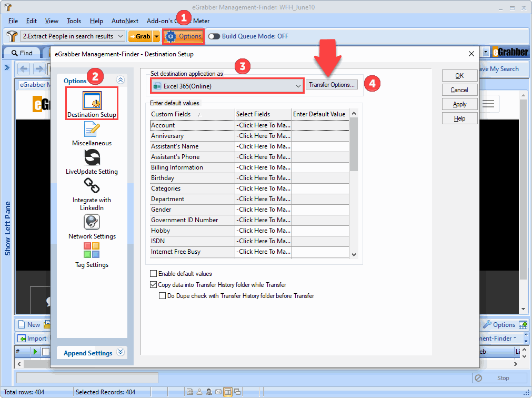
Task: Open the Tools menu
Action: [x=74, y=21]
